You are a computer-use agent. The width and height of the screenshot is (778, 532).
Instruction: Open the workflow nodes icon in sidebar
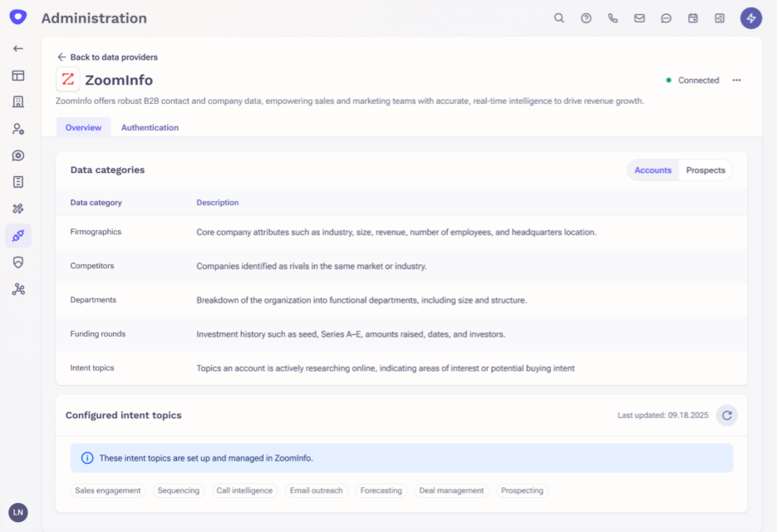tap(18, 289)
